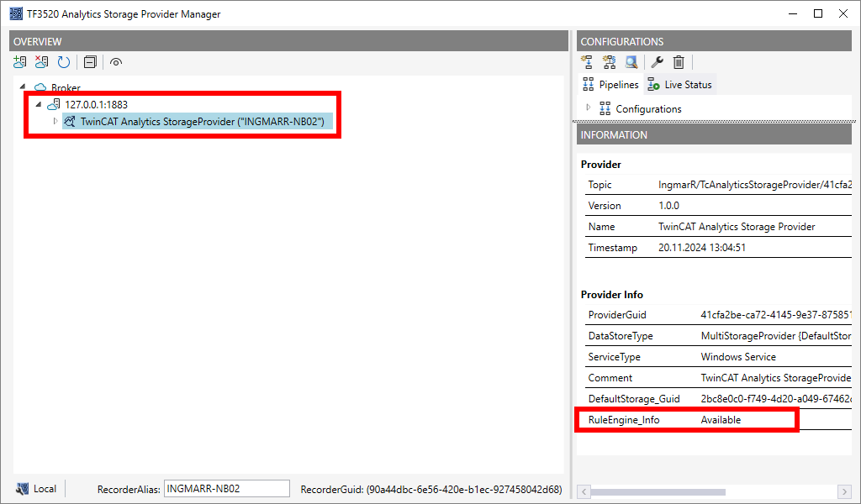
Task: Click the TF3520 application icon in title bar
Action: coord(17,13)
